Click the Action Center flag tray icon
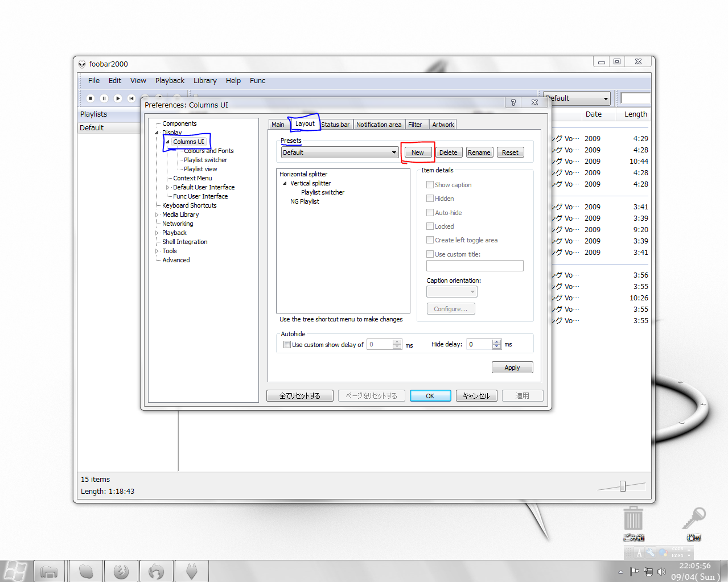The height and width of the screenshot is (582, 728). tap(634, 572)
